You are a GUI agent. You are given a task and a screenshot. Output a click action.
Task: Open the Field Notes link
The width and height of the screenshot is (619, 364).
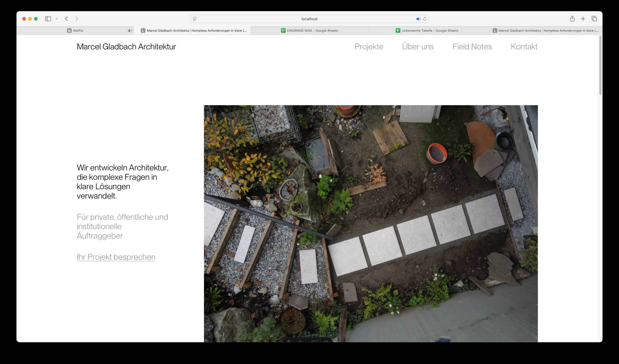pos(472,47)
